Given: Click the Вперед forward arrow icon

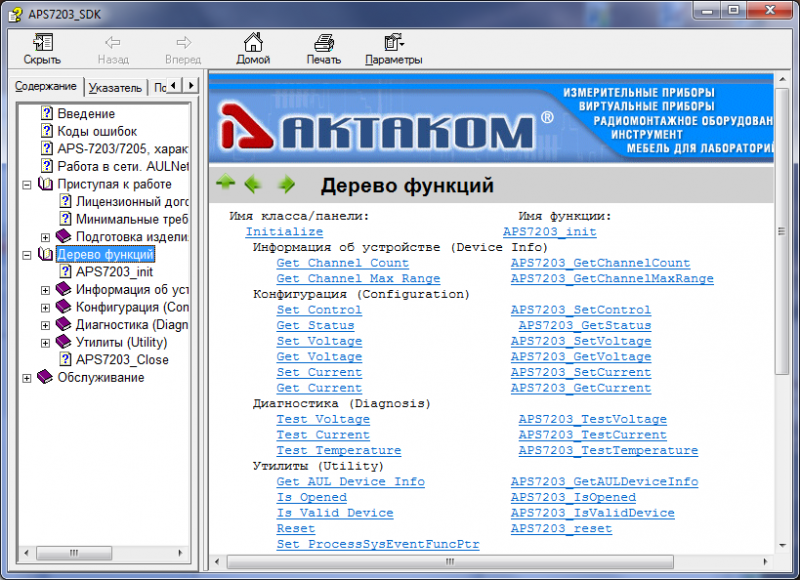Looking at the screenshot, I should [183, 42].
